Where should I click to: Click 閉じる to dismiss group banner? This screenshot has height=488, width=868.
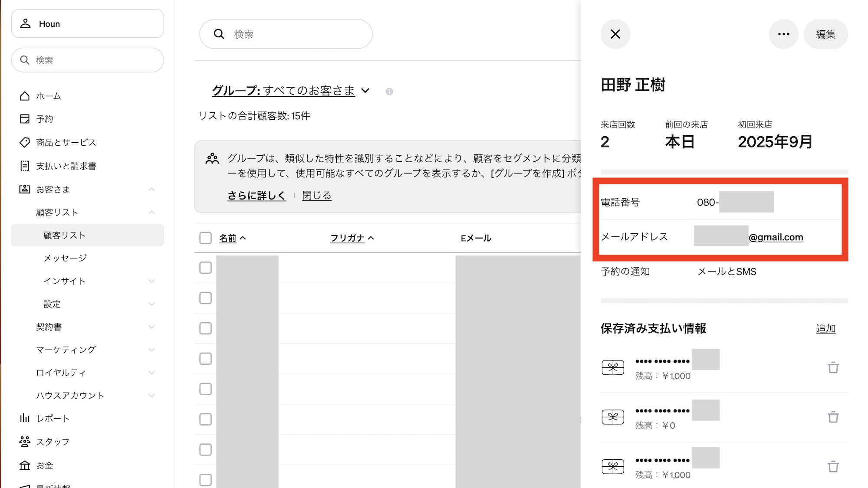click(317, 196)
